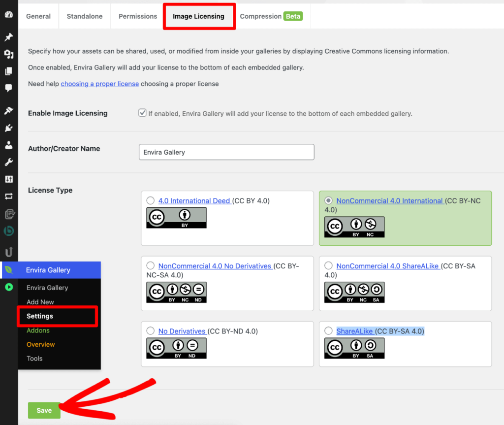Open the WordPress Dashboard icon in sidebar
Viewport: 504px width, 425px height.
pos(9,14)
